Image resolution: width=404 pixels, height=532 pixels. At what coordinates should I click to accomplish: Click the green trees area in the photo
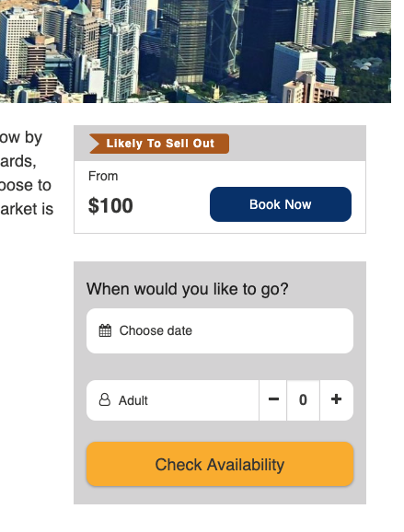pyautogui.click(x=362, y=68)
